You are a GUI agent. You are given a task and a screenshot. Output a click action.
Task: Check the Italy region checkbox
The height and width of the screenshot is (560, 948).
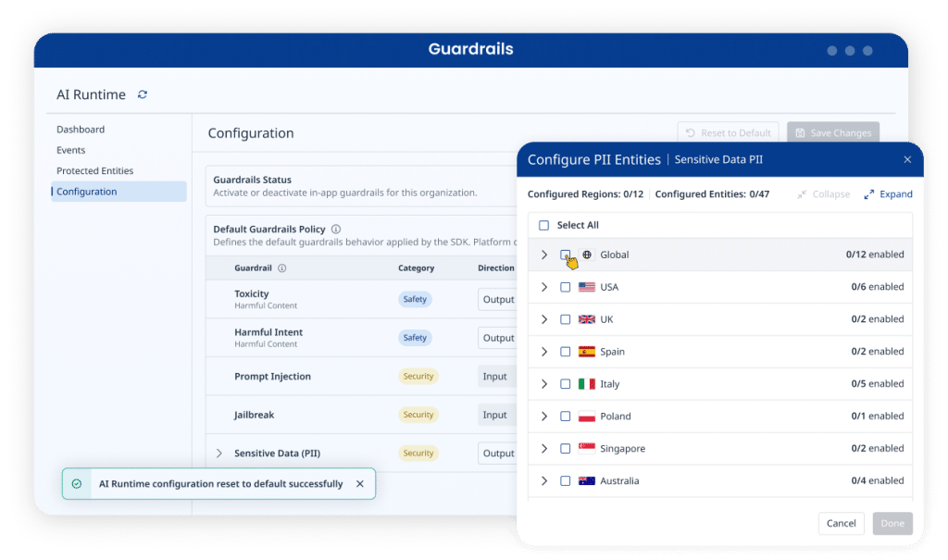point(565,384)
